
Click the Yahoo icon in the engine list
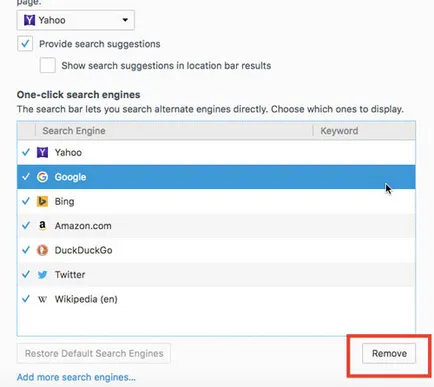coord(42,152)
